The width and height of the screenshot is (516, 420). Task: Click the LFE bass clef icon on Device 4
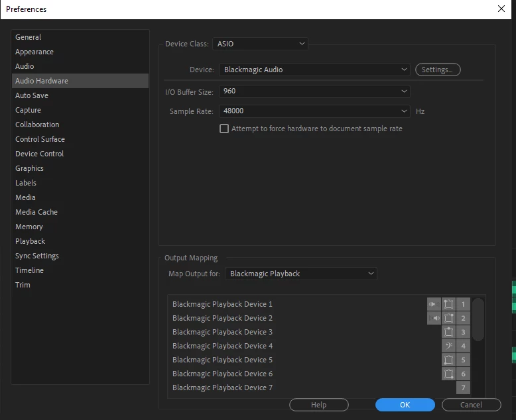448,346
